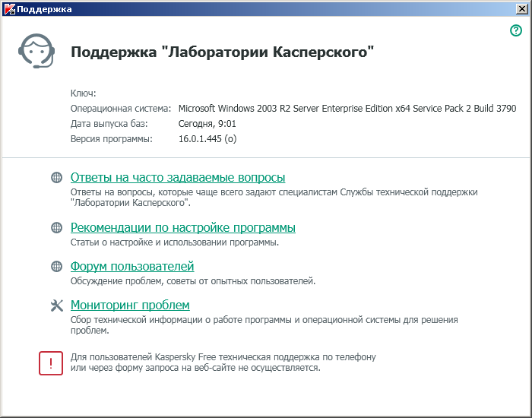The height and width of the screenshot is (418, 532).
Task: Click the "Сегодня, 9:01" value
Action: pyautogui.click(x=207, y=123)
